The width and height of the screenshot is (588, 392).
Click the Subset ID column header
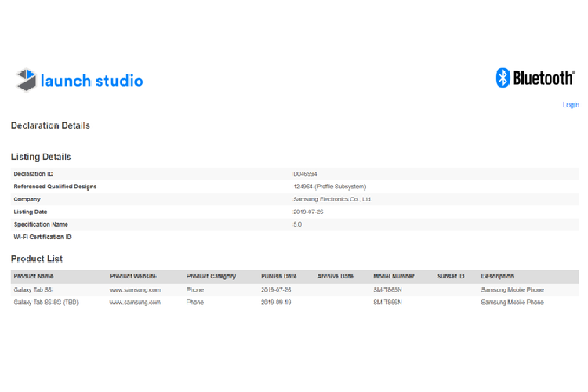click(451, 277)
